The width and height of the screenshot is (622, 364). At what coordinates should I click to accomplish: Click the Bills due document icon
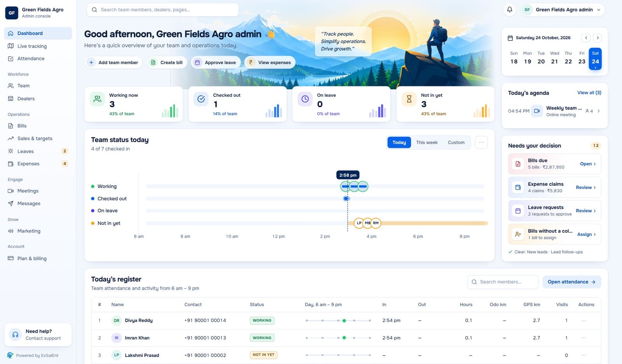coord(518,164)
